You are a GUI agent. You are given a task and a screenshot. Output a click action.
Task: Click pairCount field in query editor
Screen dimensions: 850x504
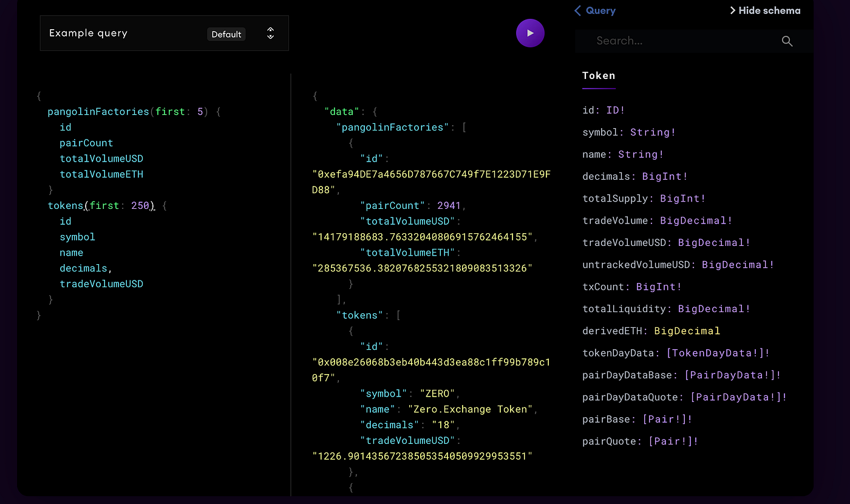point(86,143)
